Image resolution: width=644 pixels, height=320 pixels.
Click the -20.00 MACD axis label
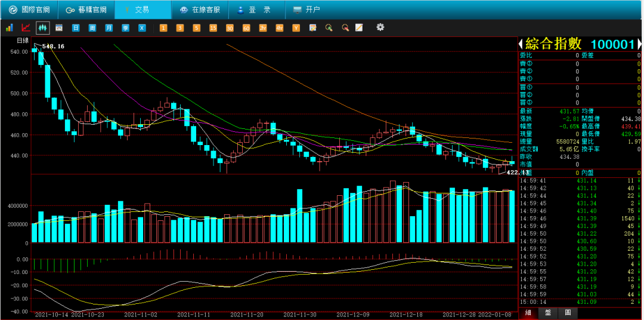[x=20, y=285]
